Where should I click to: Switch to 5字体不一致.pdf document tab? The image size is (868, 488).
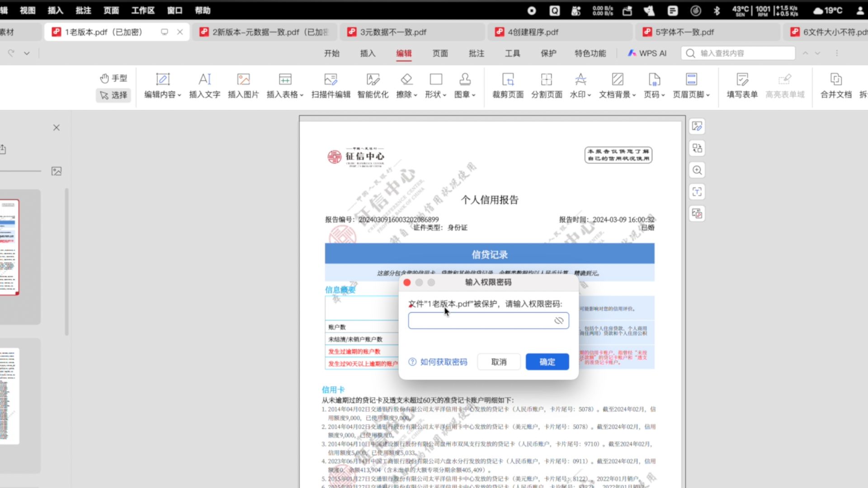point(708,32)
